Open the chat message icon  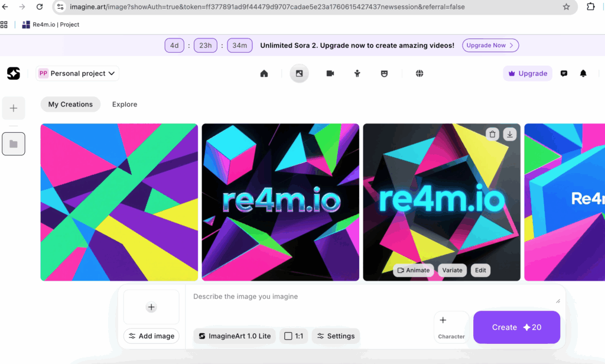pos(564,73)
